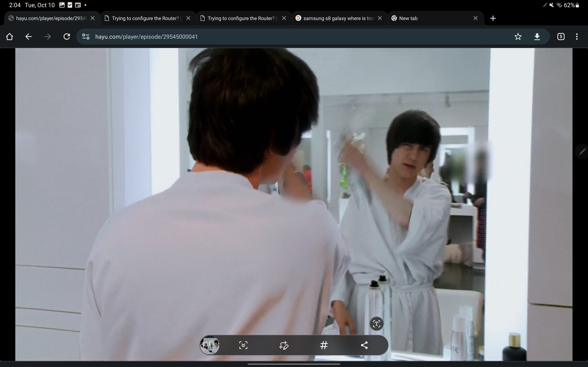Tap the Wi-Fi status icon
The height and width of the screenshot is (367, 588).
point(559,5)
